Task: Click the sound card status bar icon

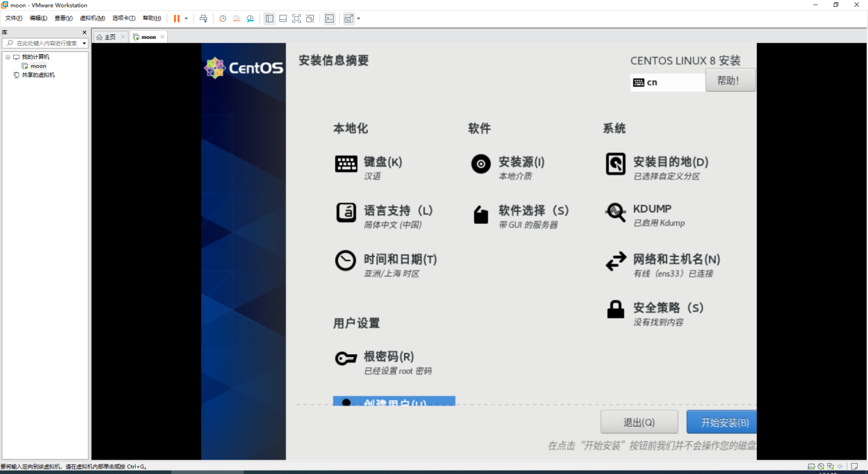Action: pyautogui.click(x=840, y=466)
